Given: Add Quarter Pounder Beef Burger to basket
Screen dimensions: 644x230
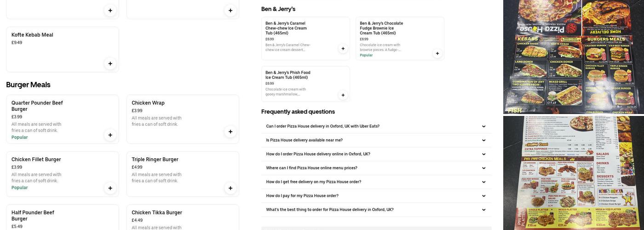Looking at the screenshot, I should click(x=110, y=135).
